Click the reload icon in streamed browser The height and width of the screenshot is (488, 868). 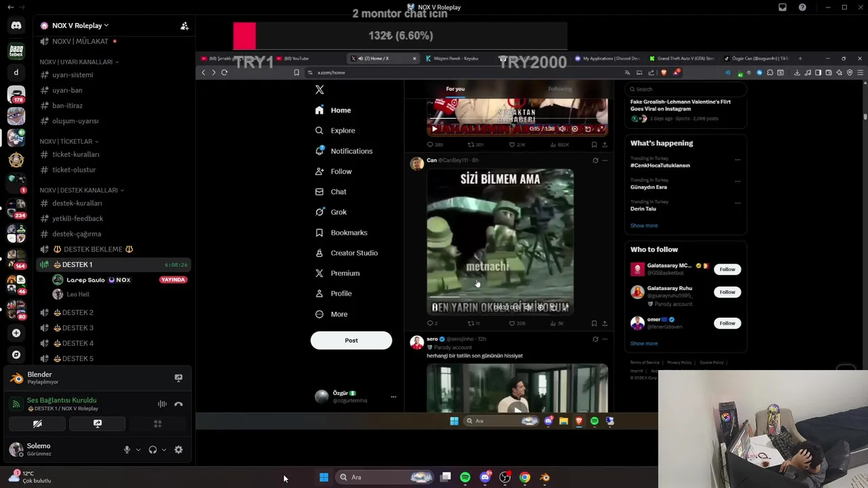(224, 73)
